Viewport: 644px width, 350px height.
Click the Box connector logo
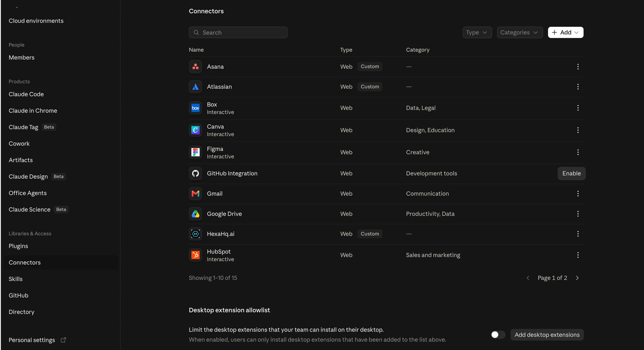pyautogui.click(x=195, y=108)
